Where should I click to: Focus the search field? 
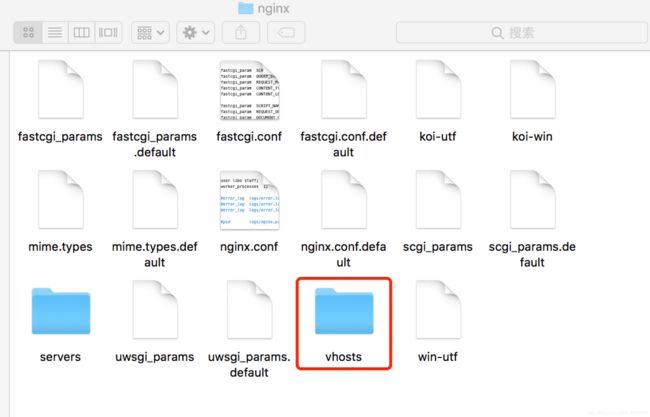521,32
